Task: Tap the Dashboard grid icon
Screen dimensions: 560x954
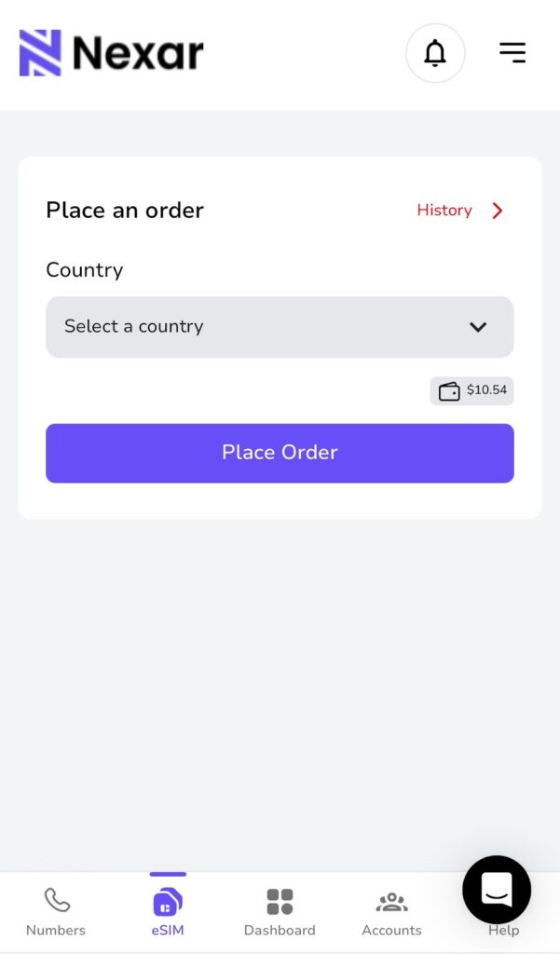Action: coord(280,902)
